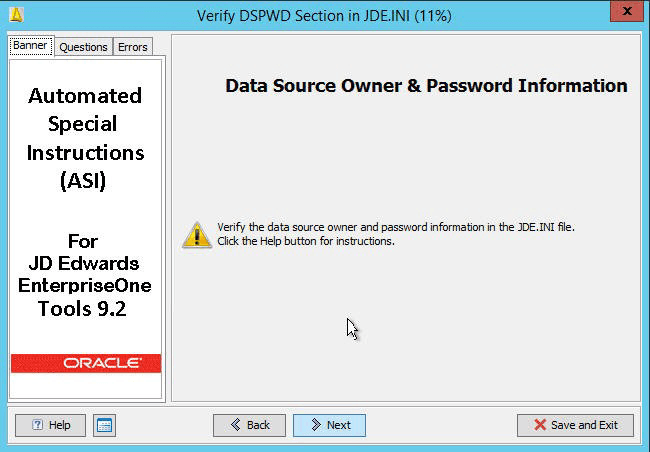
Task: Click the yellow warning triangle icon
Action: point(196,234)
